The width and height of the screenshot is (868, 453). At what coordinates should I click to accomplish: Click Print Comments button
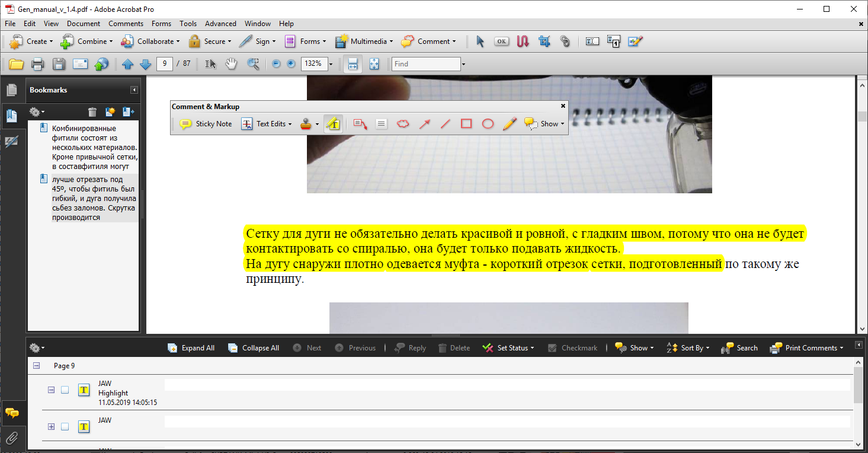click(x=806, y=348)
